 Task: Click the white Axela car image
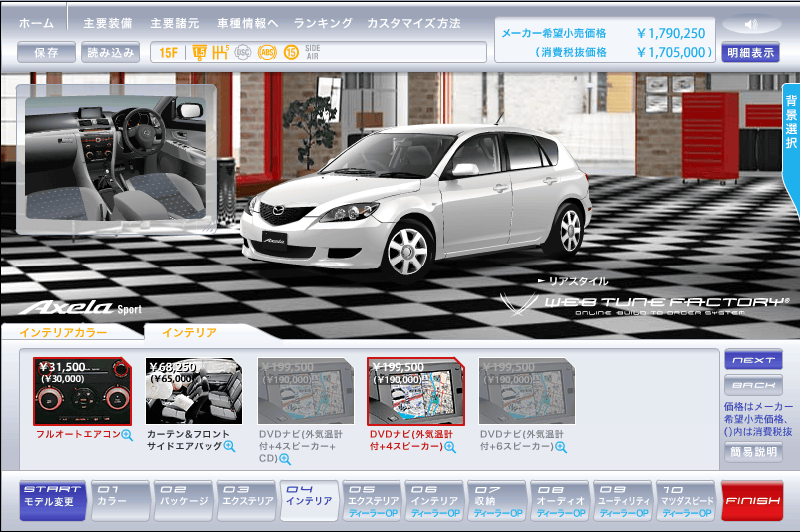(x=415, y=202)
